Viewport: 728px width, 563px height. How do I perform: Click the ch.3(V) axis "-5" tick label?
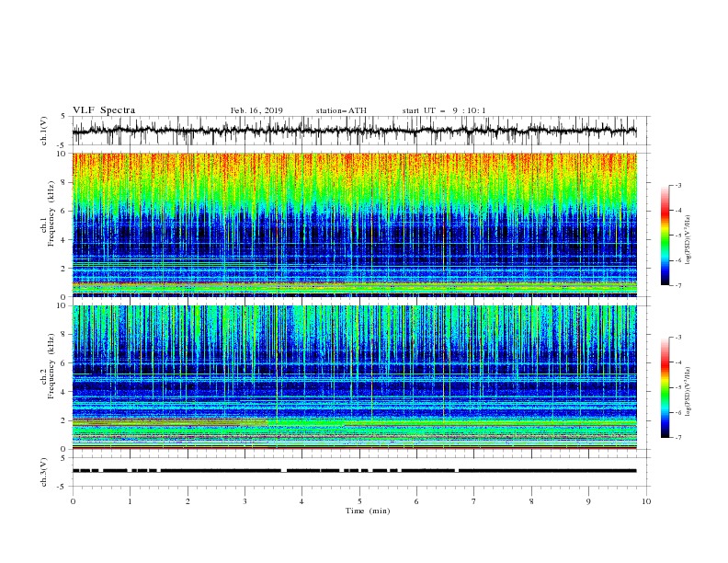point(63,487)
